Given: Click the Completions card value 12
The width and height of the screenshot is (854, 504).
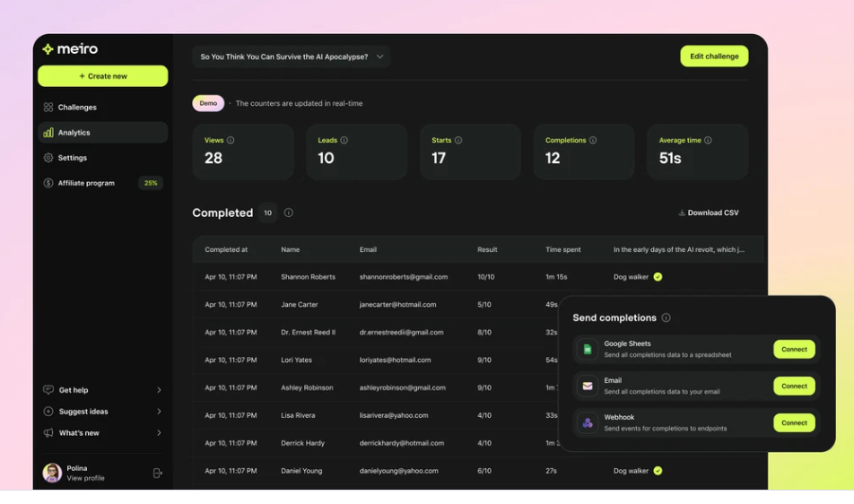Looking at the screenshot, I should click(x=553, y=159).
